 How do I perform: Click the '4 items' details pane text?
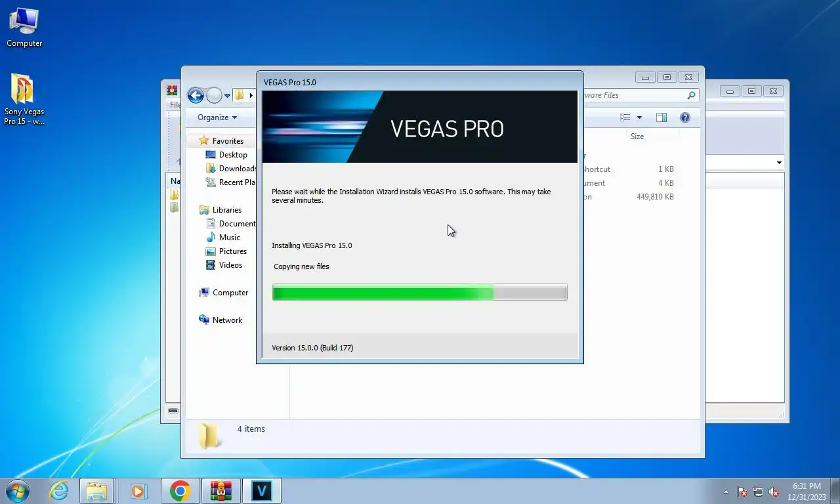click(x=251, y=429)
